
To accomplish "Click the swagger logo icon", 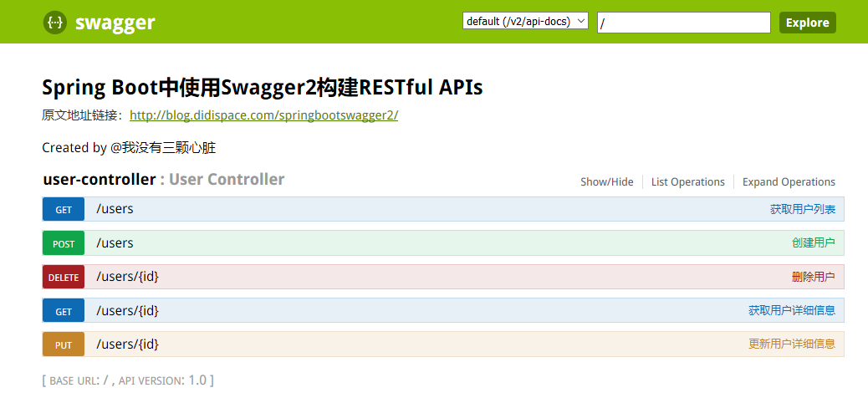I will point(55,23).
